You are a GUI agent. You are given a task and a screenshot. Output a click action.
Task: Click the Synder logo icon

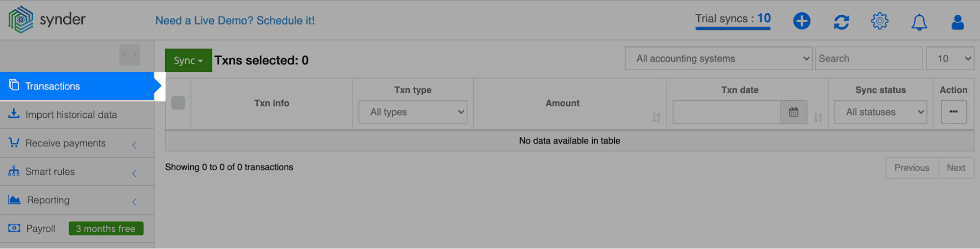point(21,20)
